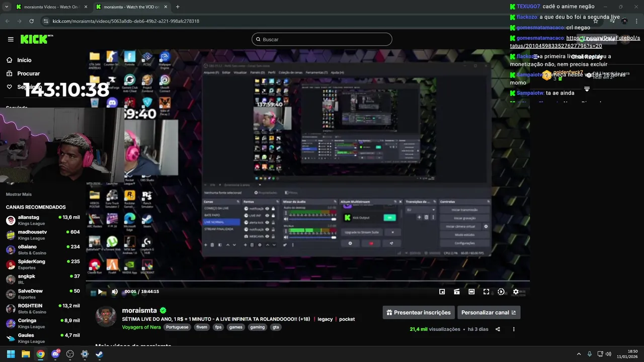Switch the player to theater mode
This screenshot has width=644, height=362.
coord(471,292)
